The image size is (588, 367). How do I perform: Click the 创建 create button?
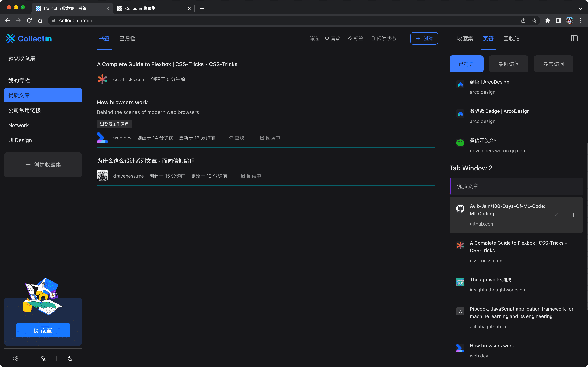point(424,38)
